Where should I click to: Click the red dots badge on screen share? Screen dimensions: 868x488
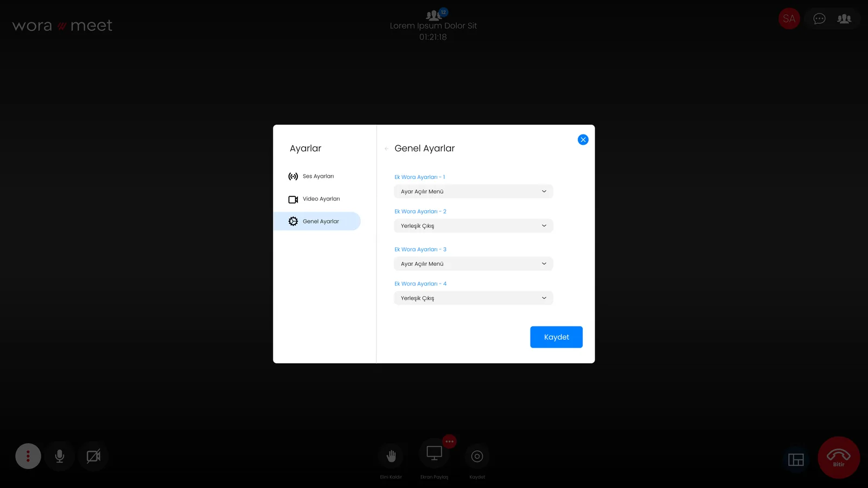tap(449, 441)
